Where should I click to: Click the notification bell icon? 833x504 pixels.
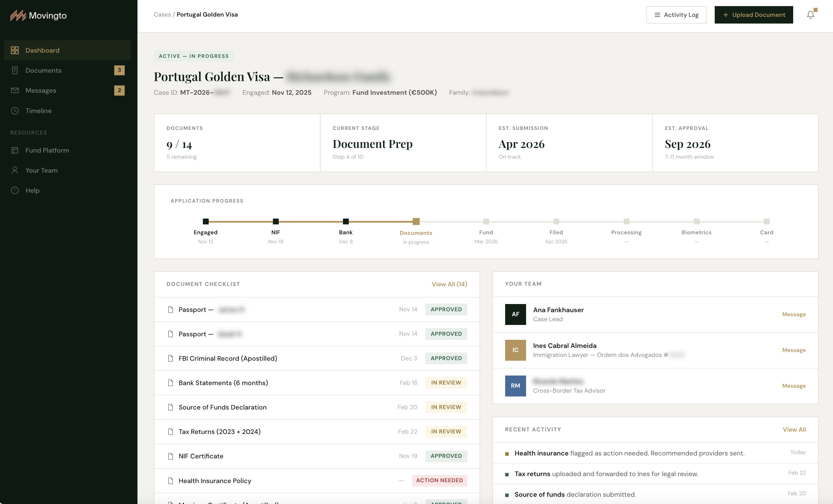pyautogui.click(x=810, y=15)
